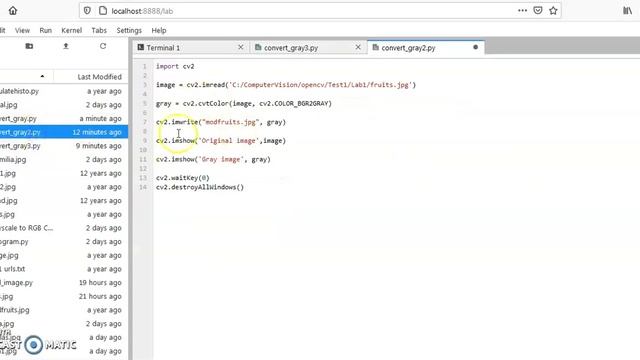Click the cv2.waitKey(0) line
The width and height of the screenshot is (640, 360).
[x=182, y=178]
